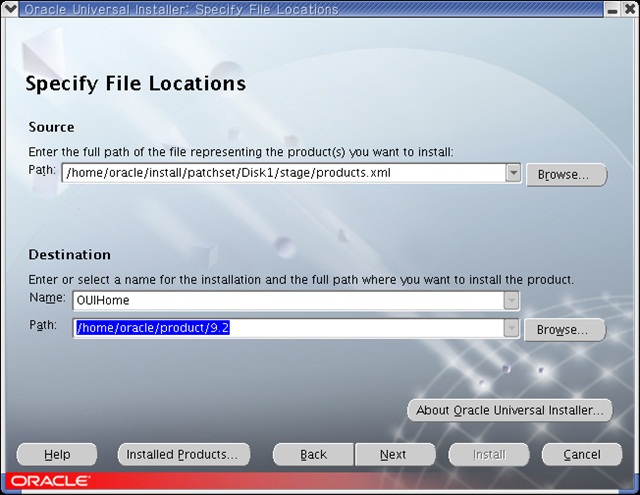Viewport: 640px width, 495px height.
Task: Open About Oracle Universal Installer dialog
Action: point(510,410)
